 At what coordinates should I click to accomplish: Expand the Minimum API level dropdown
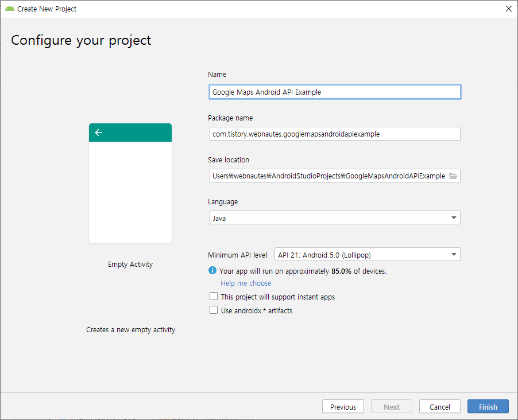tap(368, 255)
